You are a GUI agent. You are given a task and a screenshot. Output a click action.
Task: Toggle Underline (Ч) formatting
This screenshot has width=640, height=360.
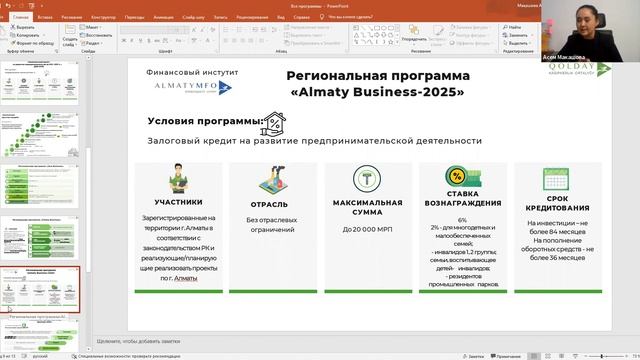tap(140, 41)
